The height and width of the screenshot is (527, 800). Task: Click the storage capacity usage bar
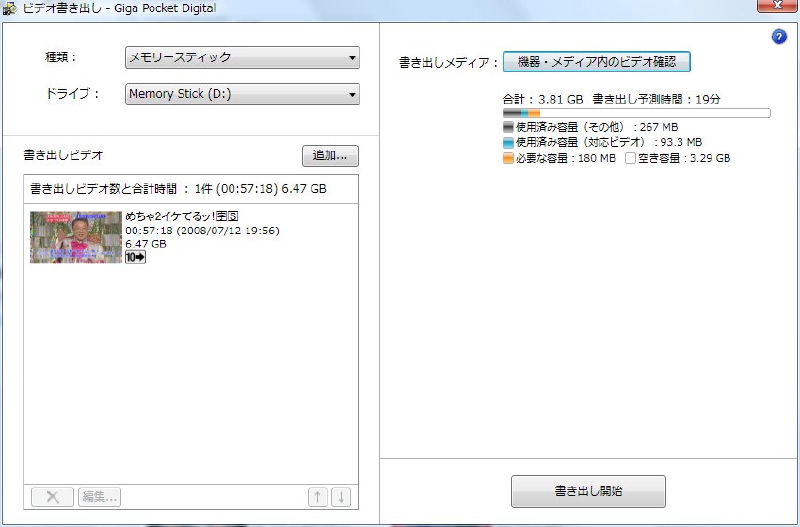636,113
